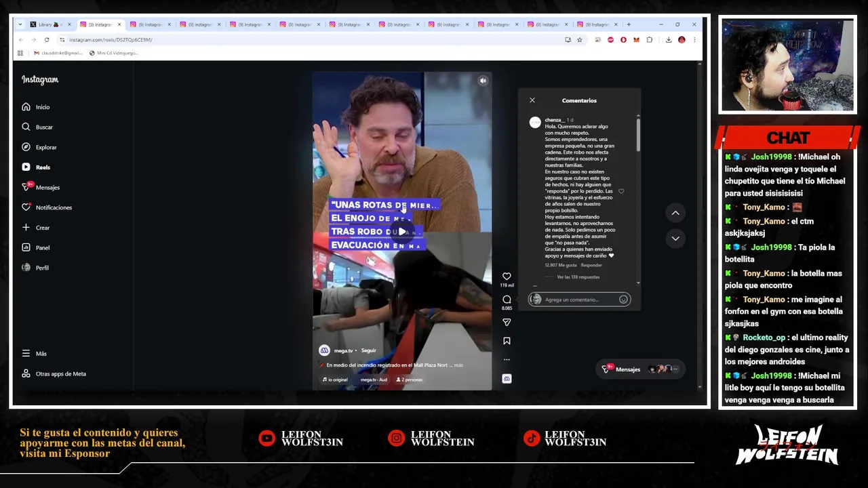Open the reel's comments bubble icon
This screenshot has width=868, height=488.
507,300
